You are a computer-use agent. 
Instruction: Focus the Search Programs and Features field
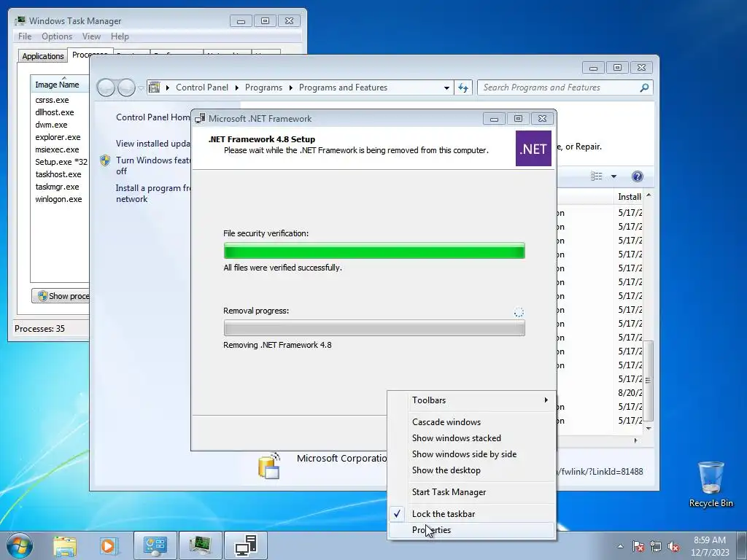click(565, 87)
